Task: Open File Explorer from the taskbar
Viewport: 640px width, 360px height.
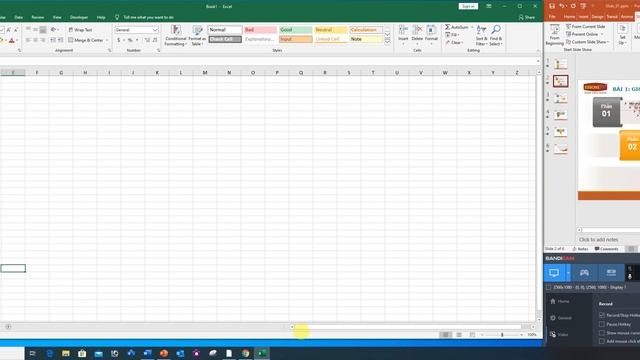Action: tap(66, 353)
